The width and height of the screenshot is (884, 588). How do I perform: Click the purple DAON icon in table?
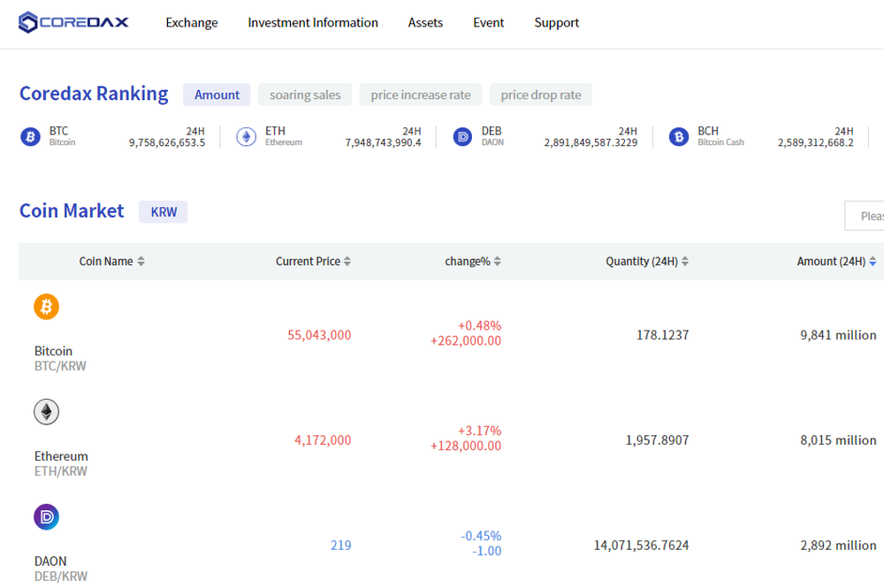(x=46, y=517)
